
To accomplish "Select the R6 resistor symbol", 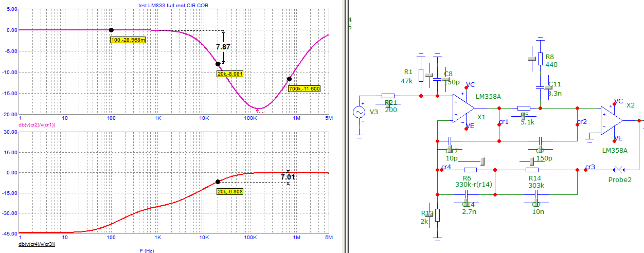I will pyautogui.click(x=470, y=170).
